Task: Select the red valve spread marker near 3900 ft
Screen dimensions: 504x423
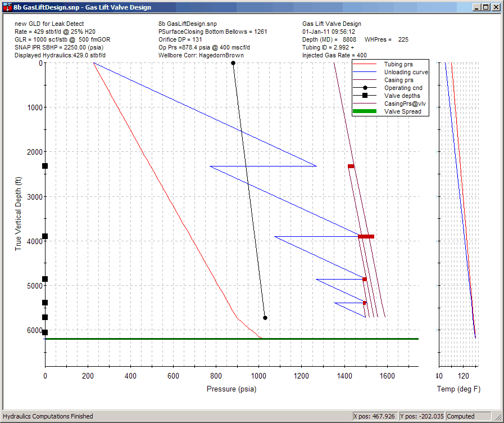Action: click(x=366, y=236)
